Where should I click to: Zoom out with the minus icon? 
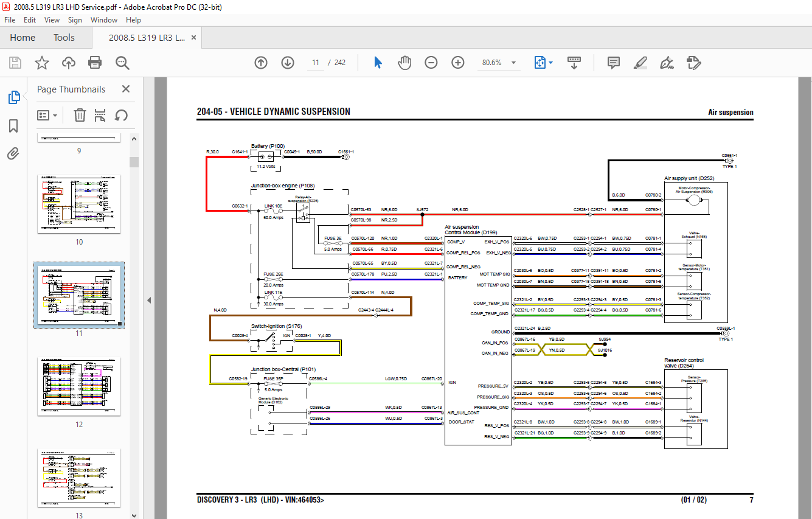pyautogui.click(x=431, y=63)
